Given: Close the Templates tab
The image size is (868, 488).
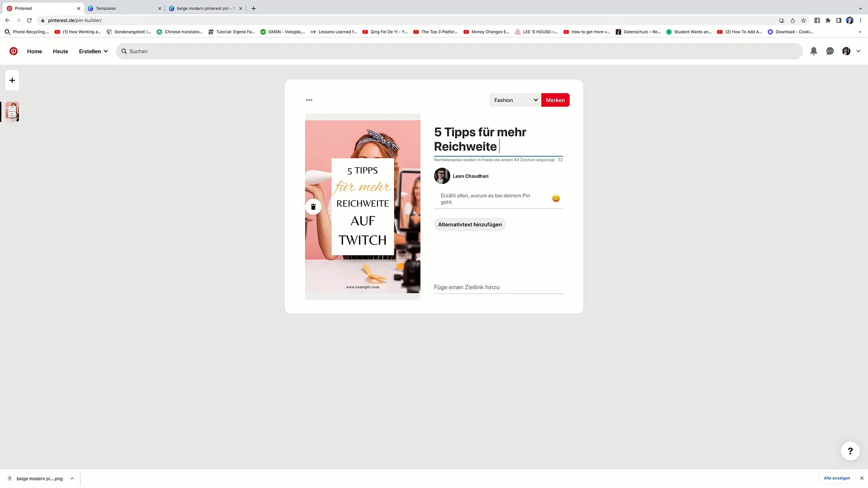Looking at the screenshot, I should coord(160,8).
